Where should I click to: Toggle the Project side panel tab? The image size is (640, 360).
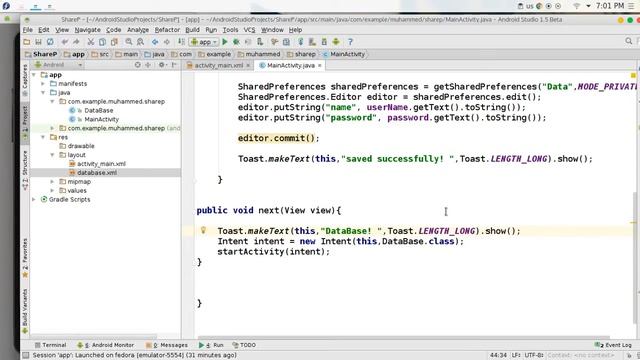click(25, 122)
